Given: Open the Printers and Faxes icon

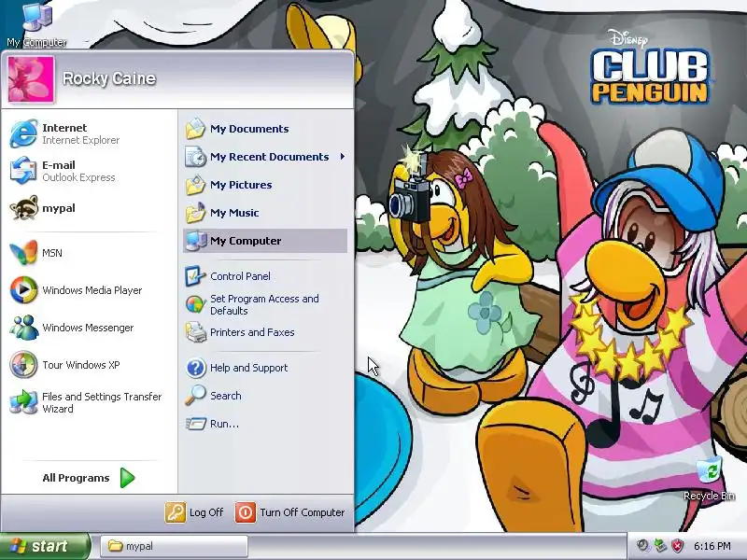Looking at the screenshot, I should [x=195, y=332].
